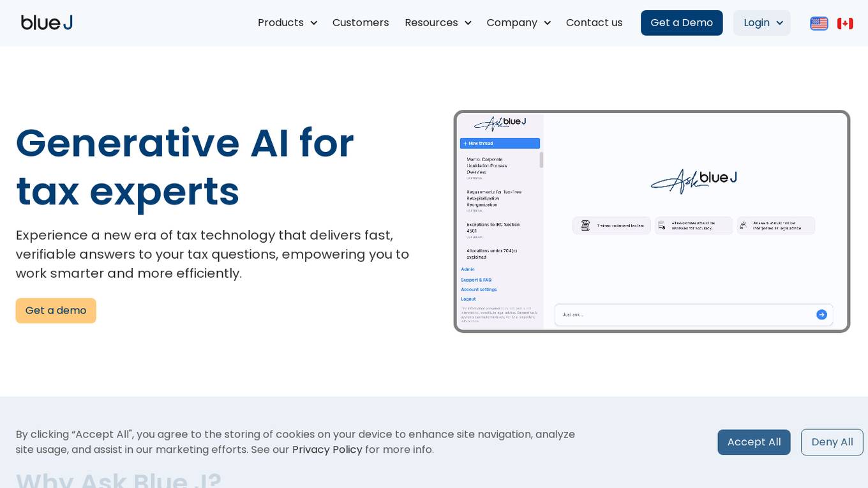Click Logout in the preview sidebar

click(x=468, y=299)
